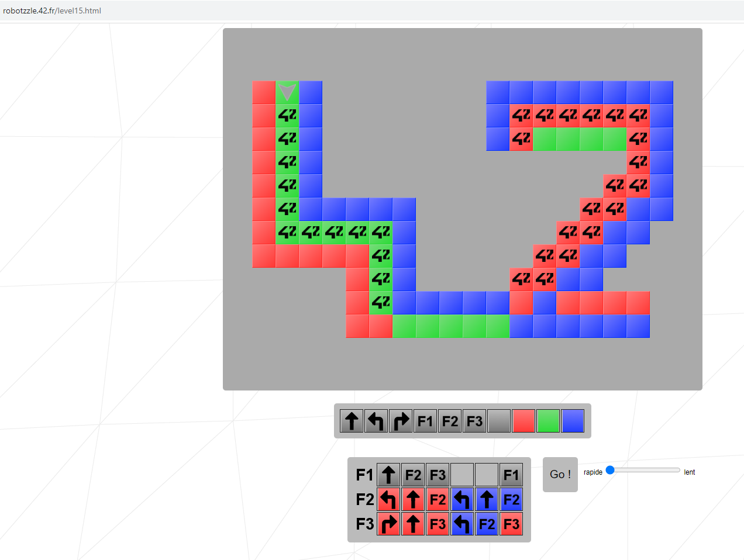The width and height of the screenshot is (744, 560).
Task: Select the forward-arrow command in the palette
Action: 351,420
